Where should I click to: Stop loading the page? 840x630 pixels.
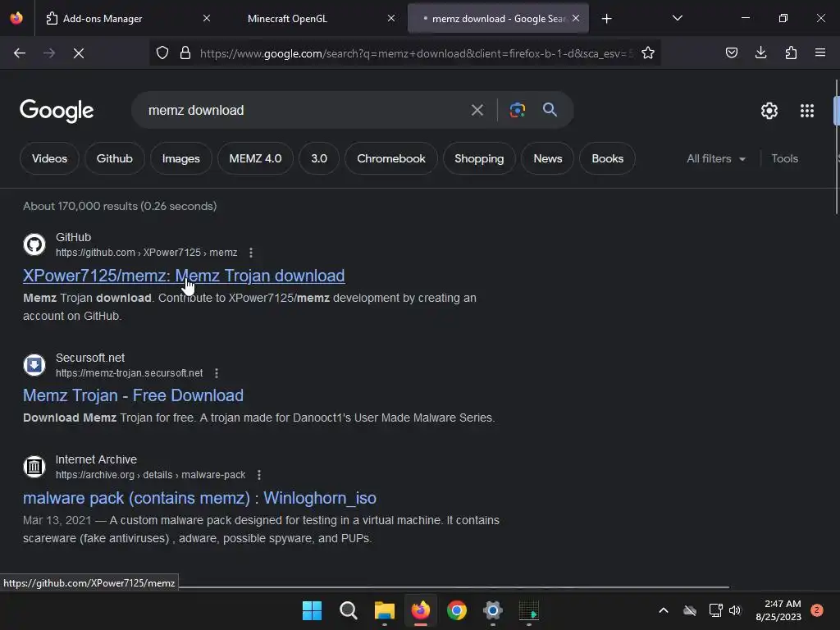(78, 53)
